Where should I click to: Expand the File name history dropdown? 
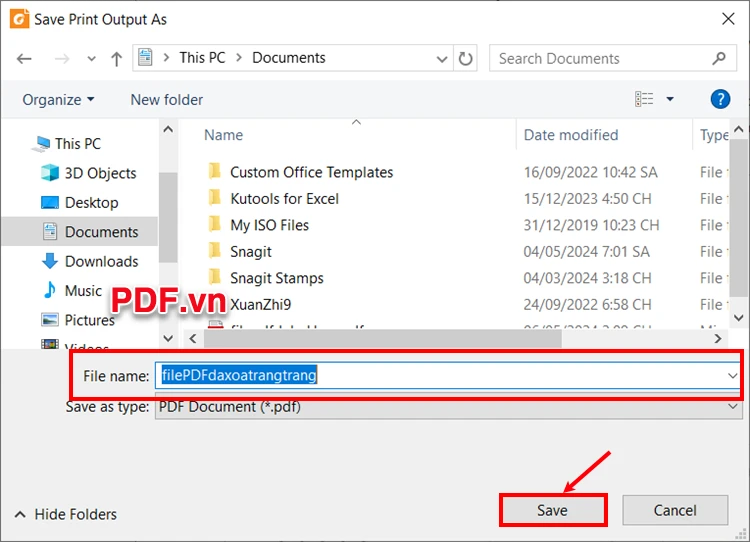[x=732, y=376]
